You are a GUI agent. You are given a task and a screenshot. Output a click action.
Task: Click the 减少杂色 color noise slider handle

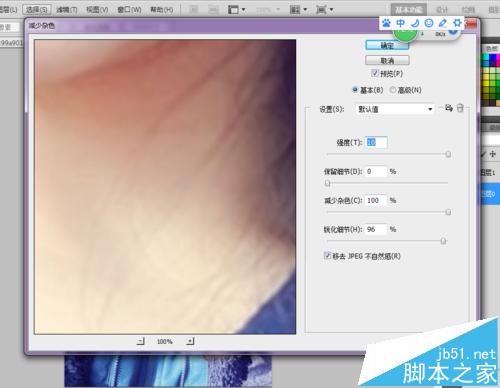click(448, 212)
